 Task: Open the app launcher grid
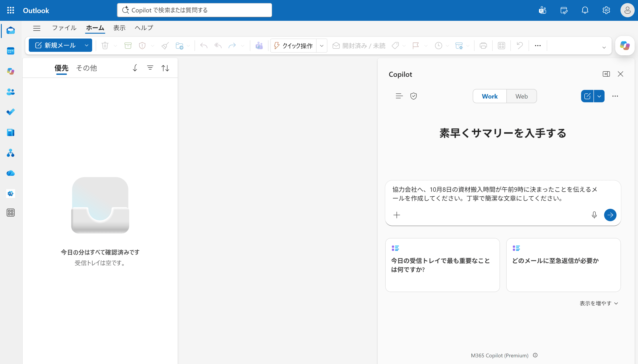click(x=10, y=10)
